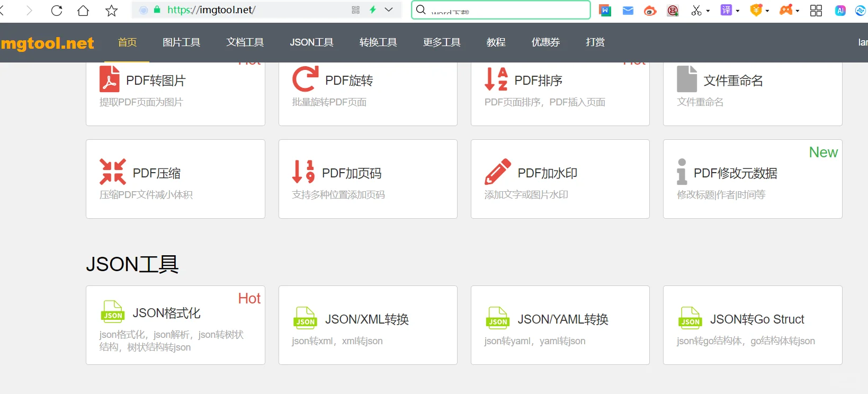Click the PDF修改元数据 info icon

click(682, 172)
